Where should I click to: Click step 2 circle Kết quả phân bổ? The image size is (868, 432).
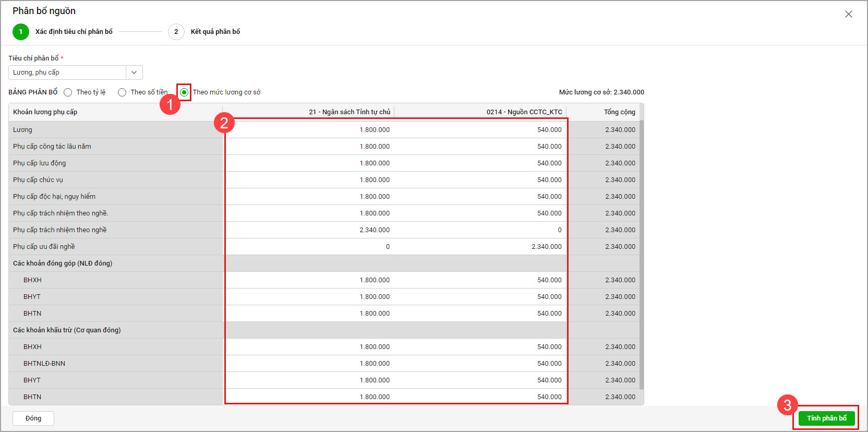176,32
